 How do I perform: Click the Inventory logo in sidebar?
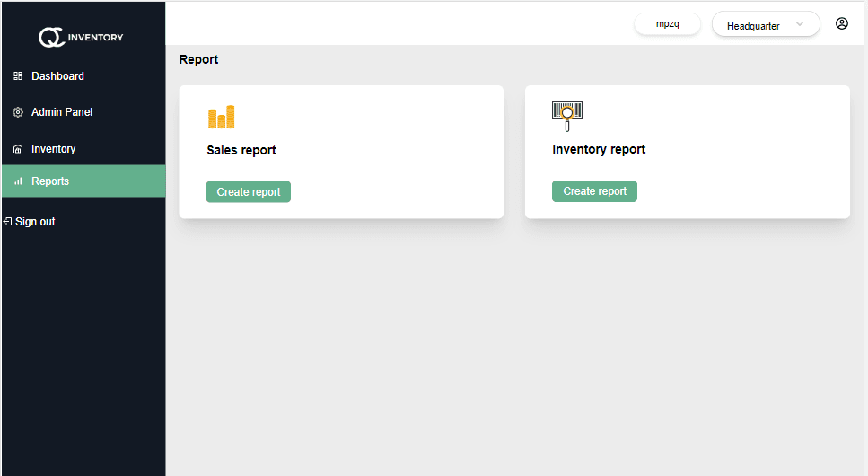tap(81, 37)
